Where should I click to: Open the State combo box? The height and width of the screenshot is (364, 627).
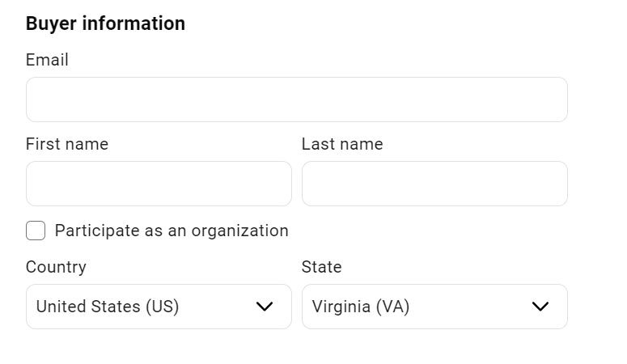tap(434, 307)
